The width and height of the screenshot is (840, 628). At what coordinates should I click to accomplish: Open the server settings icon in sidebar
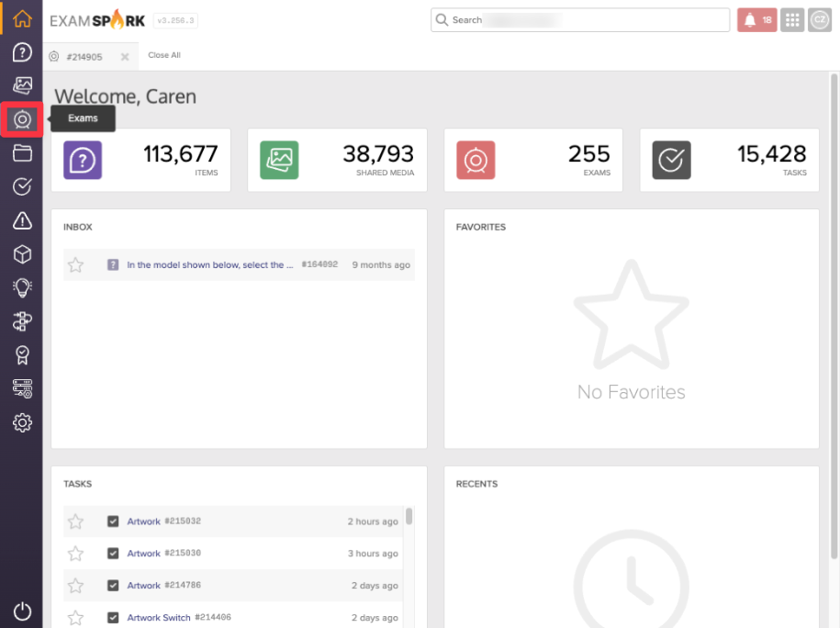click(x=22, y=388)
